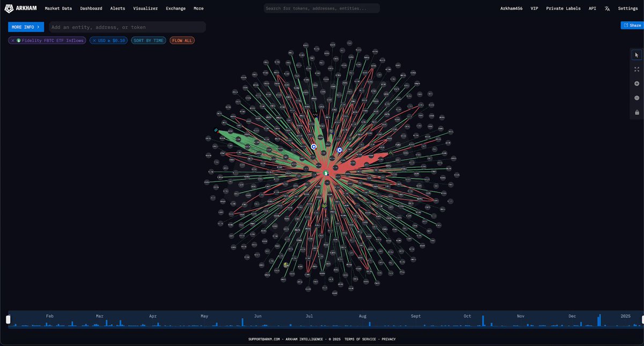The width and height of the screenshot is (644, 346).
Task: Open the PRIVACY footer link
Action: click(389, 339)
